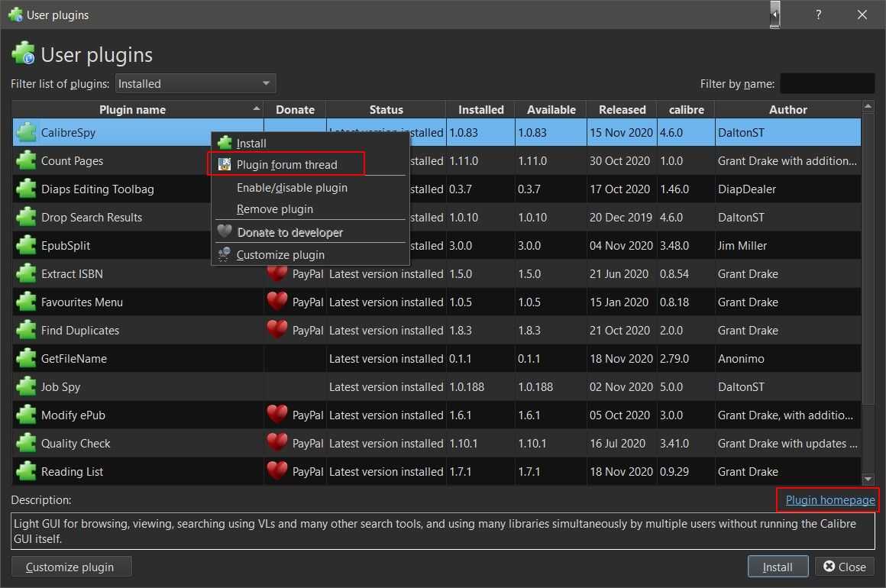Click the Job Spy puzzle icon

[26, 386]
